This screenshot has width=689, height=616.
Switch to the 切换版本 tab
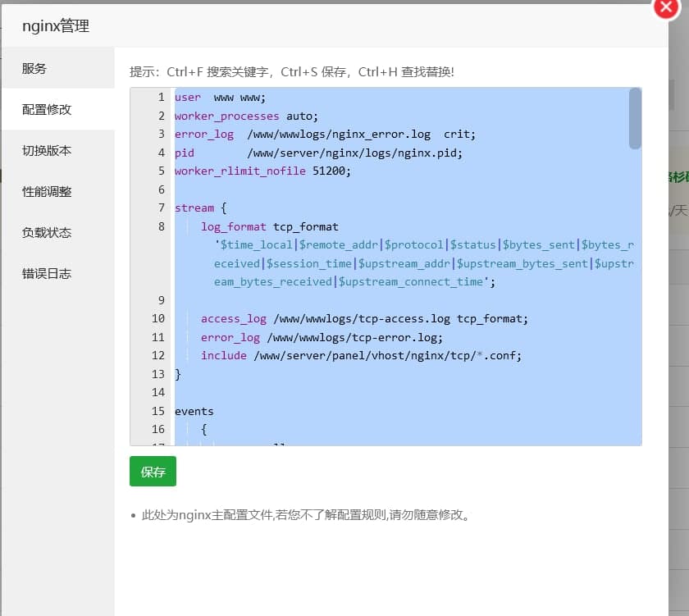(x=58, y=151)
